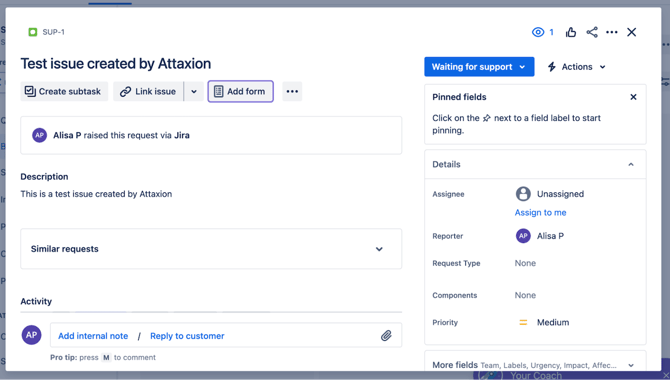Click Link issue button
Screen dimensions: 670x380
[x=148, y=91]
